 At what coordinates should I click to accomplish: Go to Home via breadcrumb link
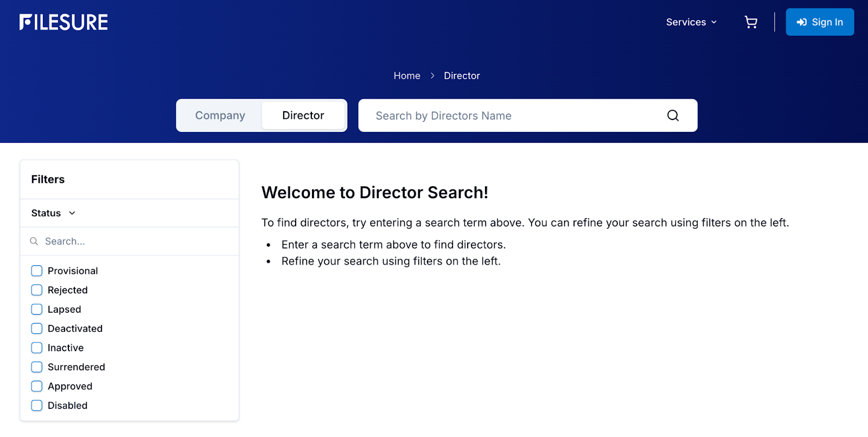pyautogui.click(x=407, y=76)
